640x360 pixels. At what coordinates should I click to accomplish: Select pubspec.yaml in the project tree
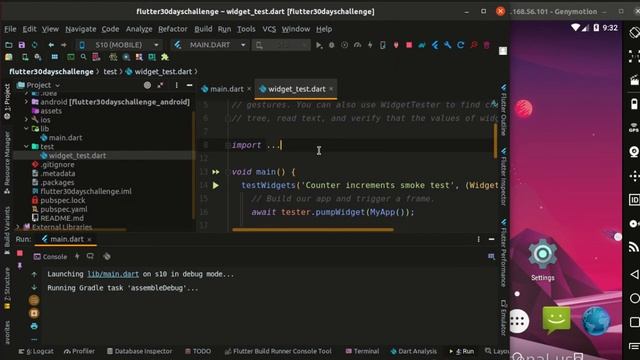point(63,209)
